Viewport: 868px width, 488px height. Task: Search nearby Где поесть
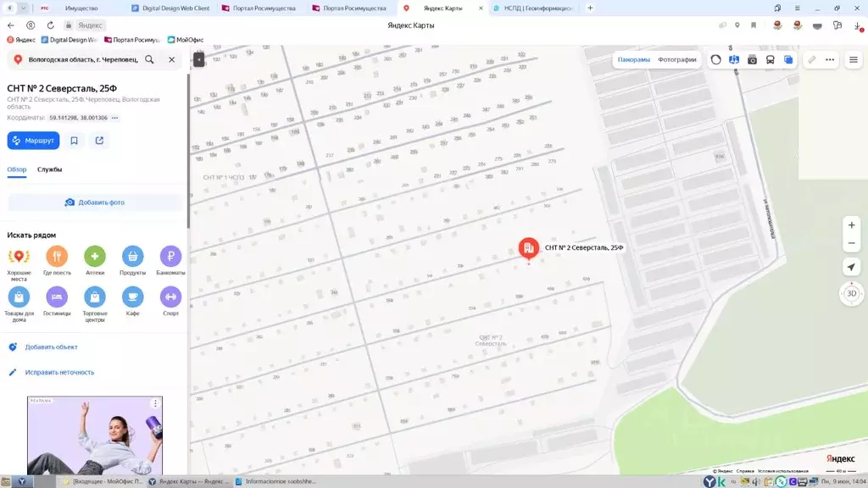point(57,261)
